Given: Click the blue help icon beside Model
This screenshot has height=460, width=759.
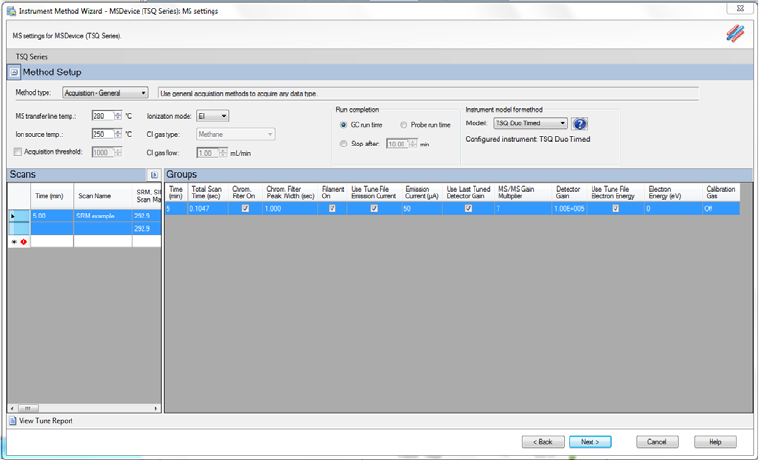Looking at the screenshot, I should (579, 124).
